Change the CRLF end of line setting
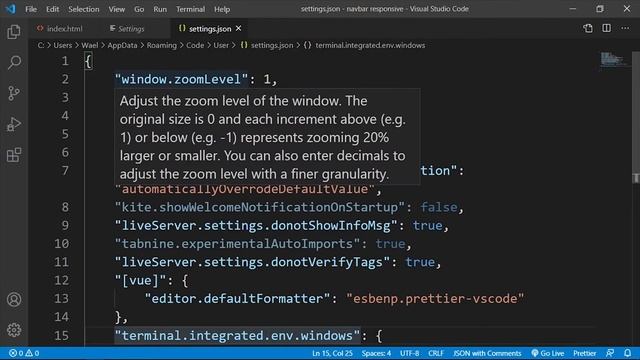Screen dimensions: 640x360 point(436,353)
